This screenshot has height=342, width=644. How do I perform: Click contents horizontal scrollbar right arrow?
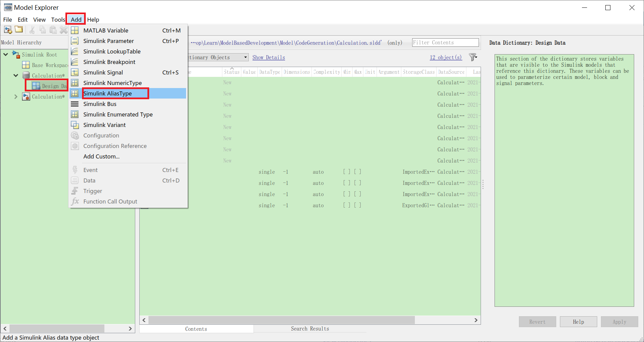coord(476,320)
